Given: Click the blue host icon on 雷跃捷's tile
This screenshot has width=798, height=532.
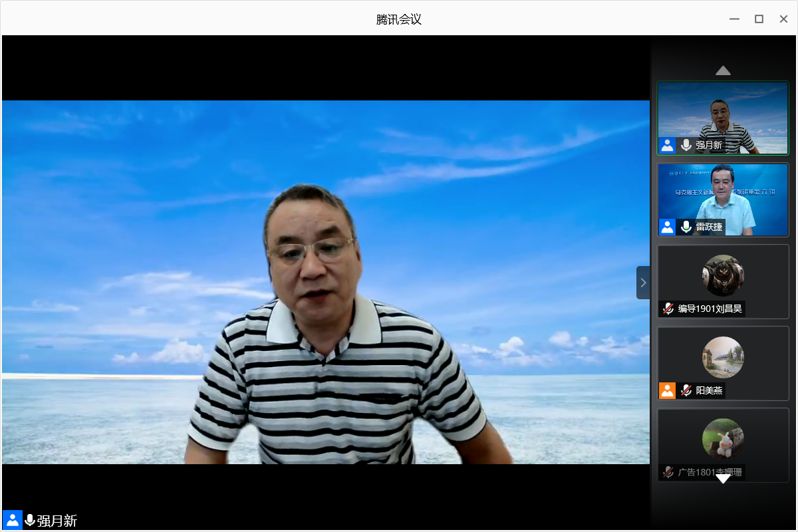Looking at the screenshot, I should [x=667, y=227].
